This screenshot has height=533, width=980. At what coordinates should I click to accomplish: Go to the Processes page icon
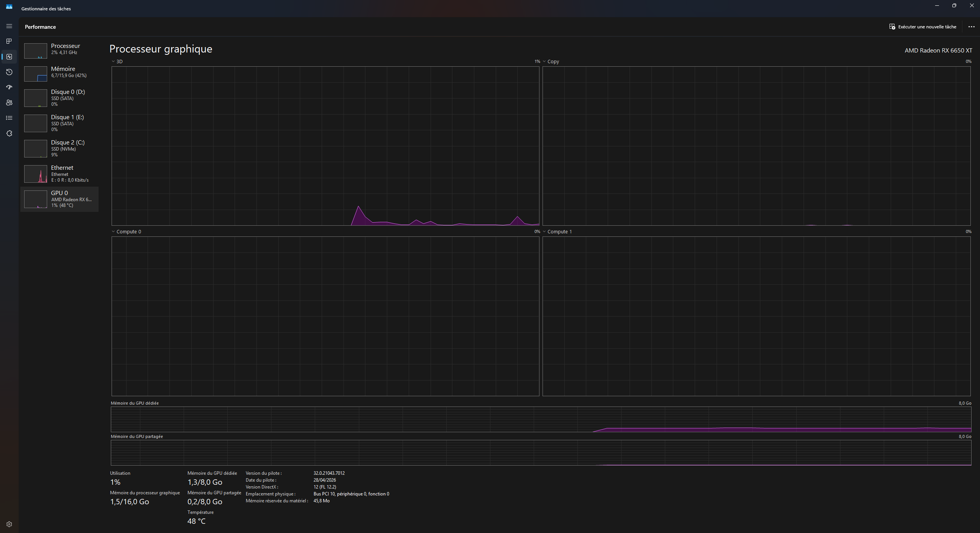9,41
